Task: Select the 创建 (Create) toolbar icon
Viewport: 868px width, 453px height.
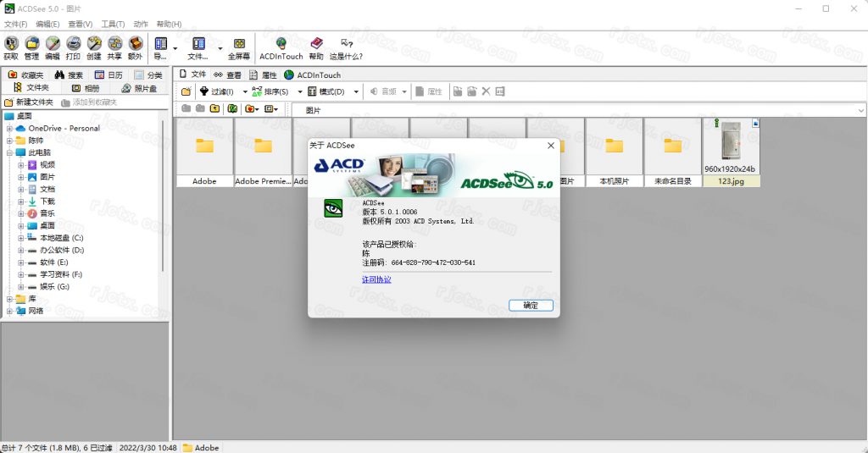Action: (93, 47)
